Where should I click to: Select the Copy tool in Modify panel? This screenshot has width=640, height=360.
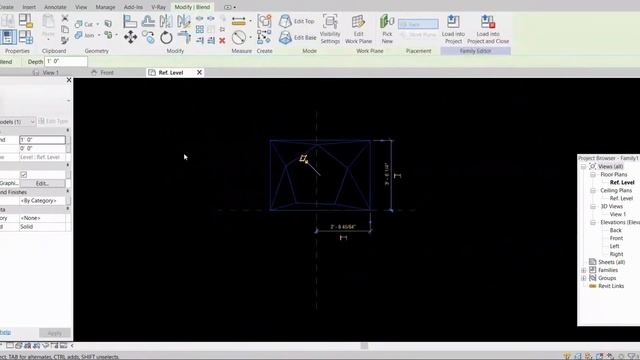(149, 38)
